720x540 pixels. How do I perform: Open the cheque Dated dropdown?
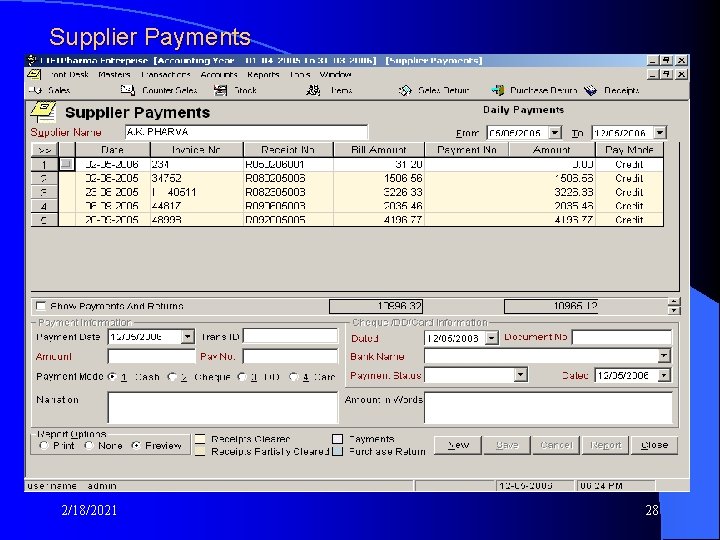491,338
